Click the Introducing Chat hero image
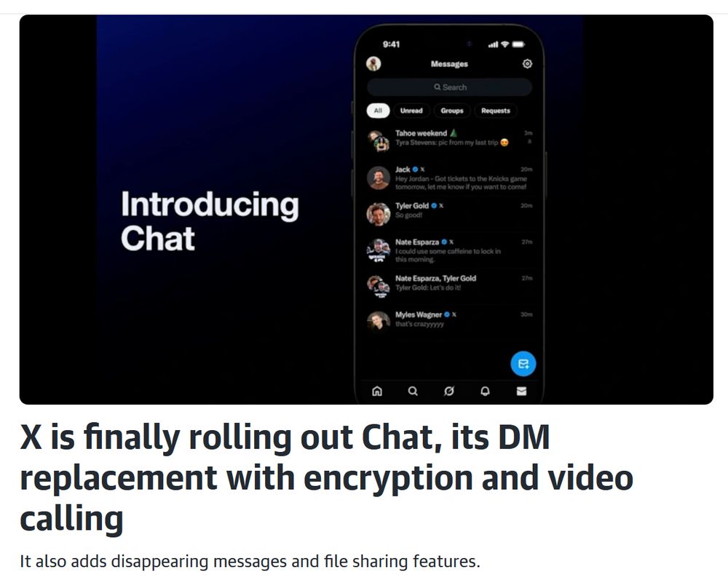This screenshot has height=580, width=728. (x=366, y=210)
